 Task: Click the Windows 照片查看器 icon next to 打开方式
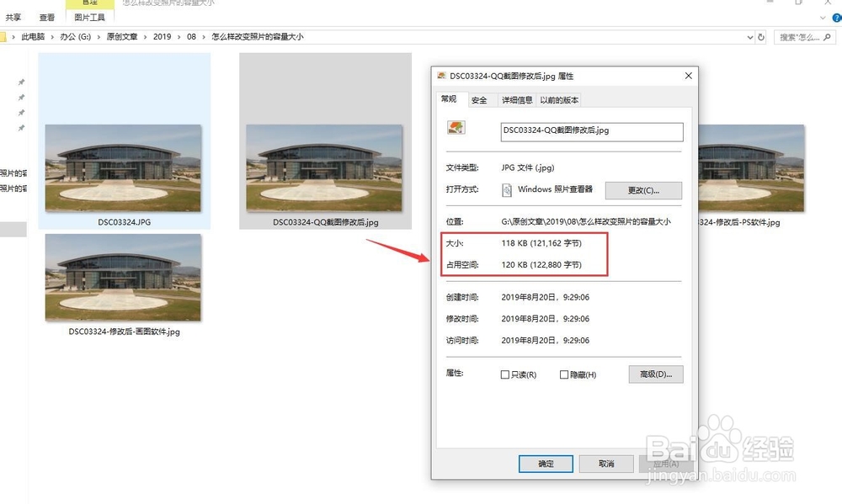pos(509,190)
